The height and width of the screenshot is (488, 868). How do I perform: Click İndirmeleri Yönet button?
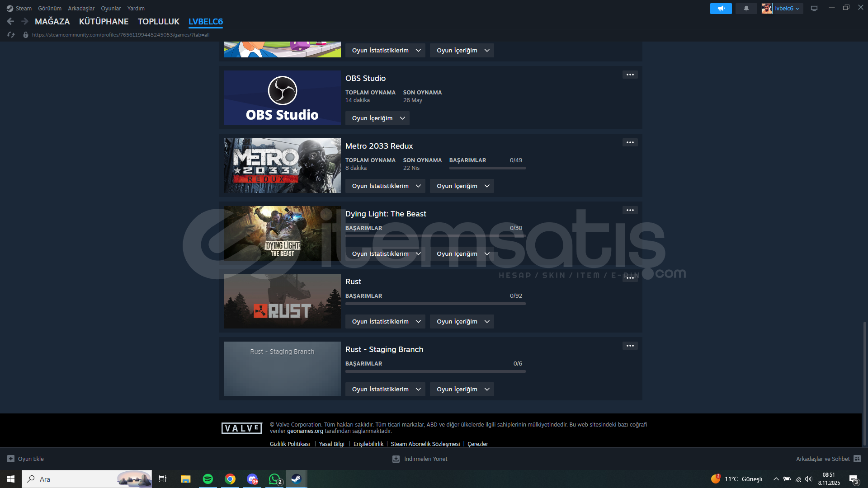click(x=420, y=459)
